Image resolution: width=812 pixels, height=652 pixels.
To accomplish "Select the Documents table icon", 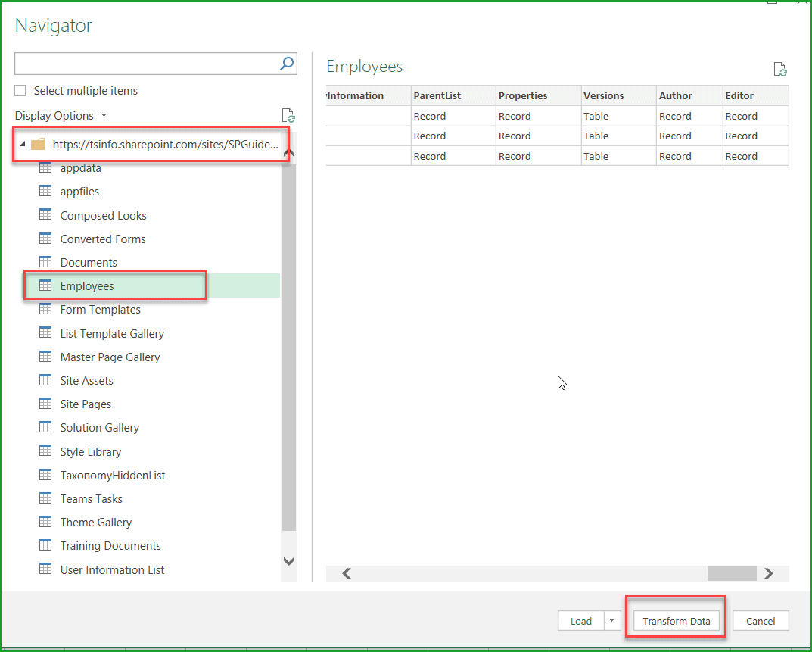I will click(45, 262).
